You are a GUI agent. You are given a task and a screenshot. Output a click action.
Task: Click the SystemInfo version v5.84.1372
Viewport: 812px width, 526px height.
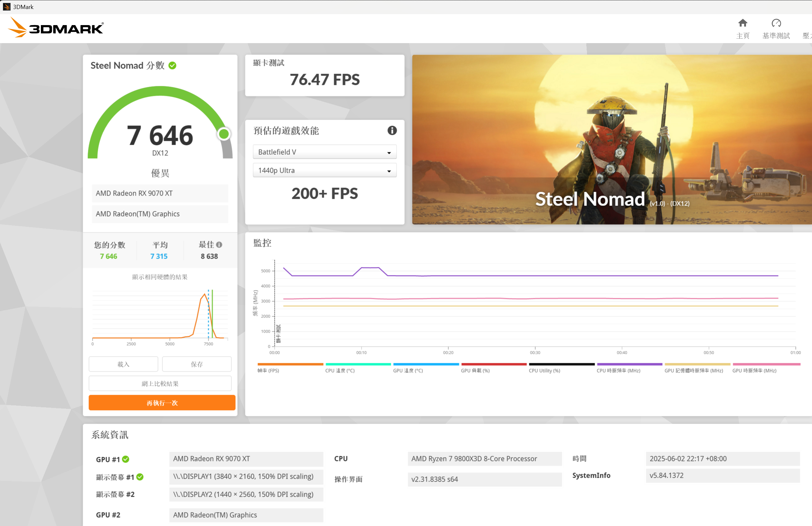coord(722,475)
